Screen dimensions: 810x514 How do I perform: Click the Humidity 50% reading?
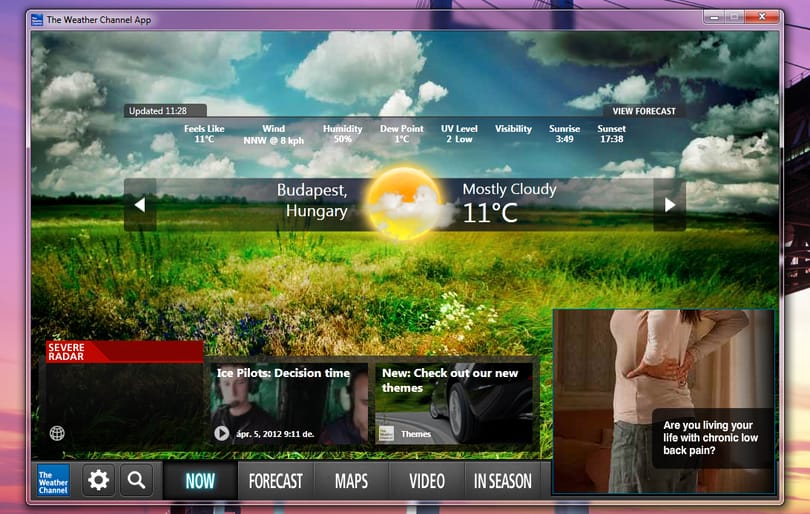click(x=342, y=134)
